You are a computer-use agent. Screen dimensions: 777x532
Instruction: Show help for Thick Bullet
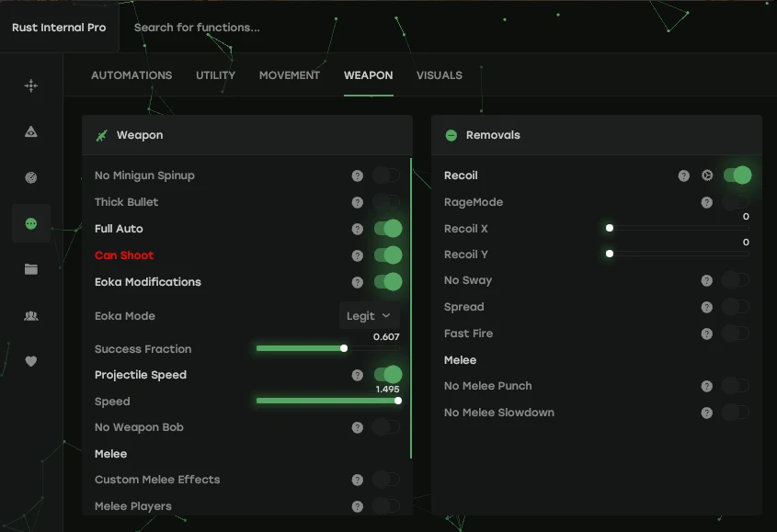358,202
